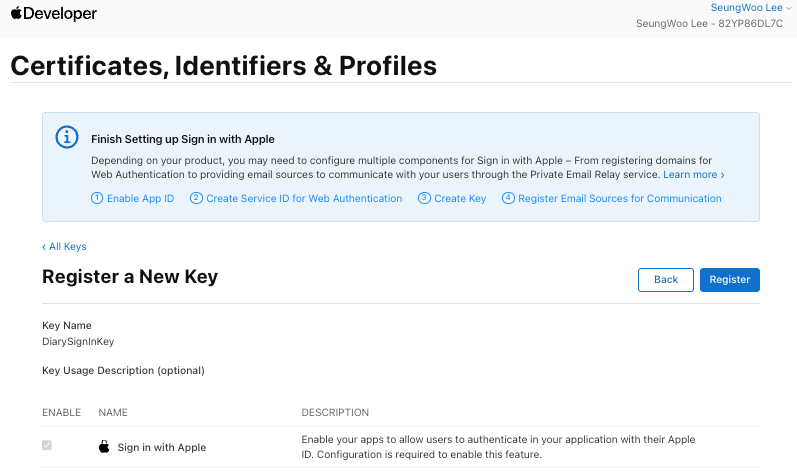The height and width of the screenshot is (476, 797).
Task: Open the SeungWoo Lee account dropdown
Action: click(751, 8)
